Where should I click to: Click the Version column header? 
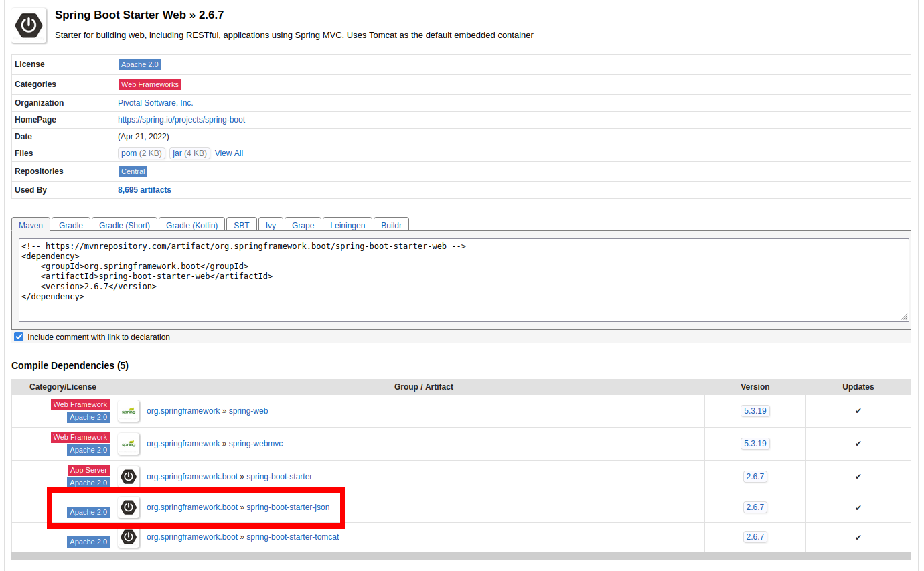[x=755, y=387]
